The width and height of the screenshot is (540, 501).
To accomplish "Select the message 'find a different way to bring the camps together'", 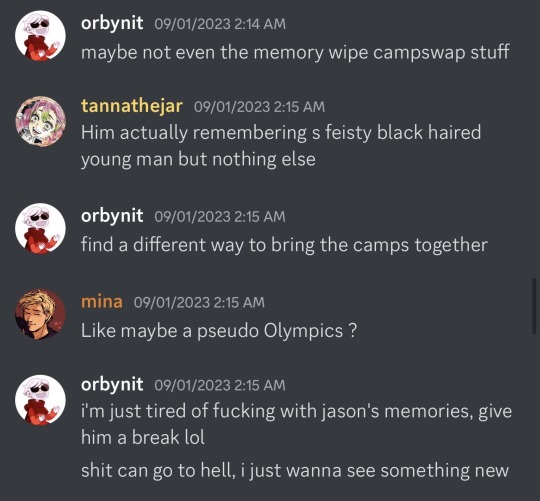I will (x=284, y=245).
